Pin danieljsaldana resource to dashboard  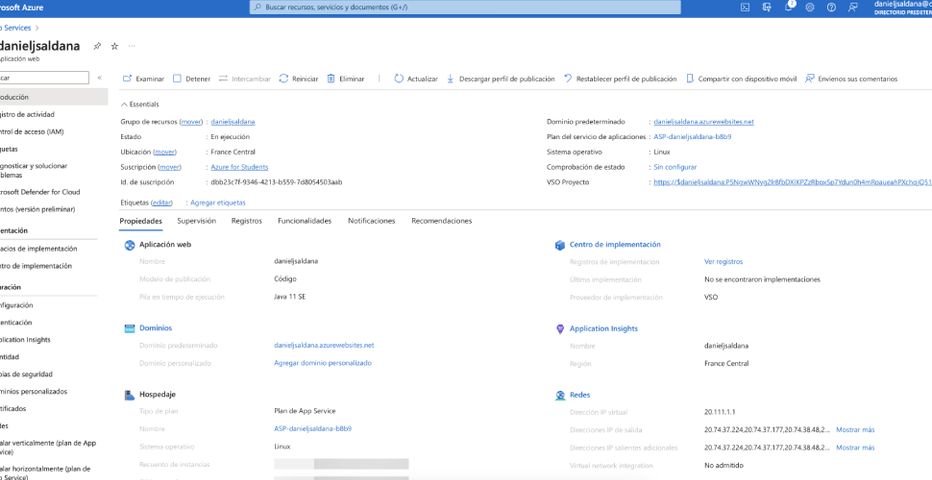[x=97, y=46]
